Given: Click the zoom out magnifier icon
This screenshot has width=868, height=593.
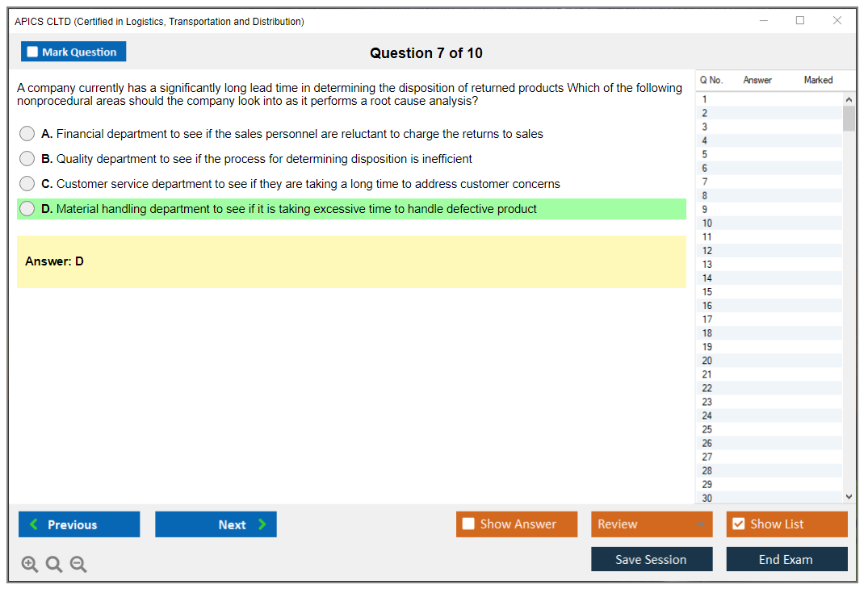Looking at the screenshot, I should point(78,565).
